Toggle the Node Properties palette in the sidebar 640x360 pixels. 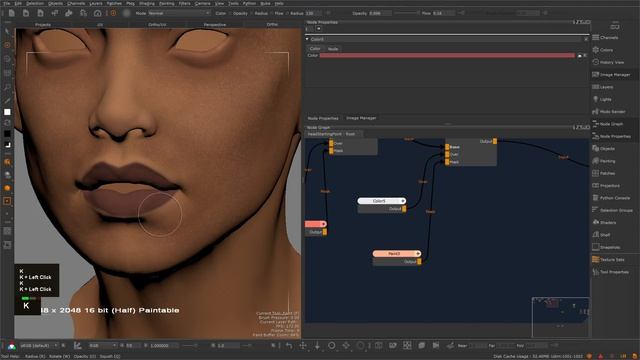(x=611, y=136)
